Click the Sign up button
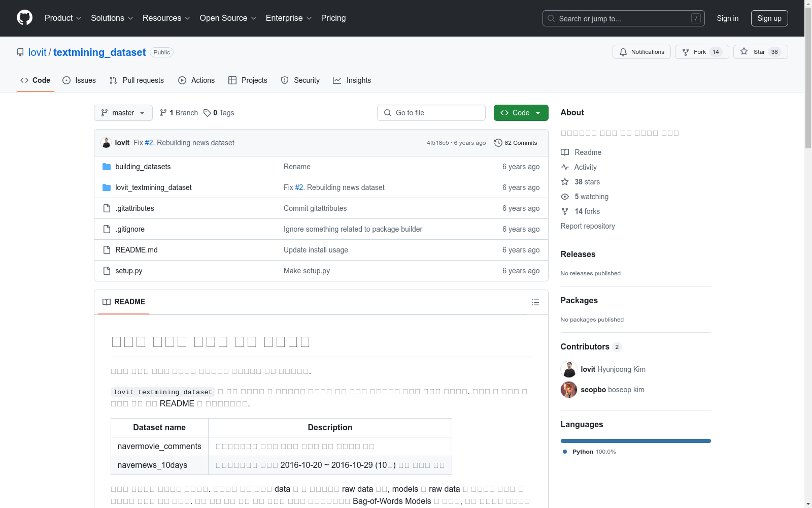Viewport: 812px width, 508px height. (769, 18)
